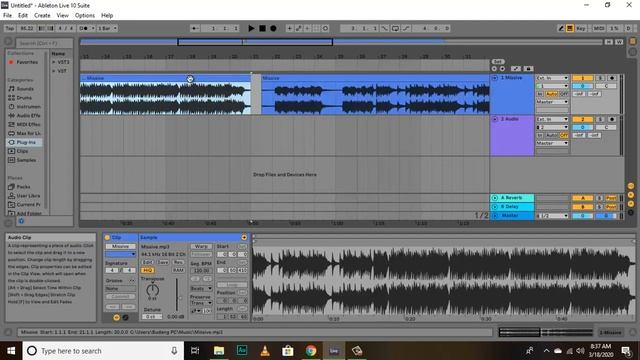
Task: Toggle the Warp button in Sample box
Action: point(201,247)
